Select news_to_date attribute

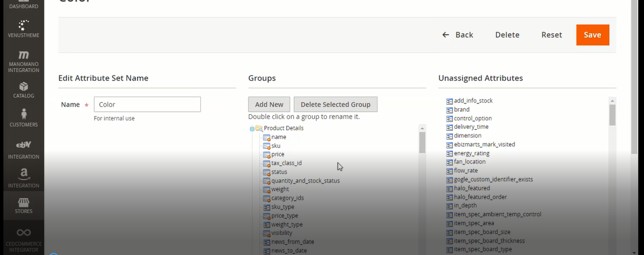click(289, 250)
